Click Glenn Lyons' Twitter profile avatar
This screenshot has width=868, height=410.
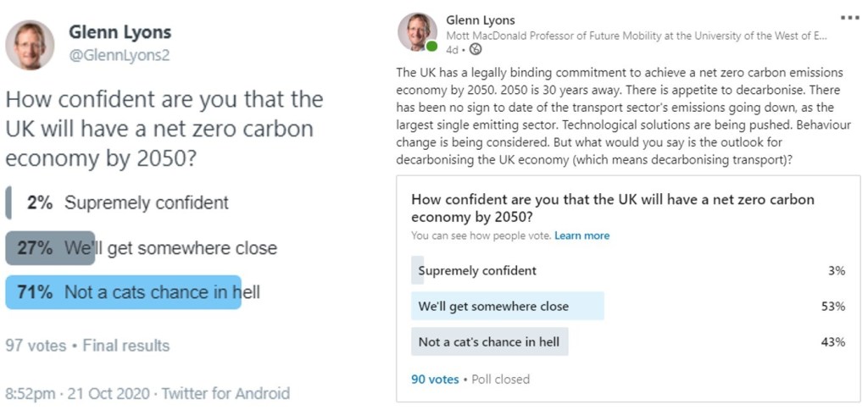tap(31, 45)
